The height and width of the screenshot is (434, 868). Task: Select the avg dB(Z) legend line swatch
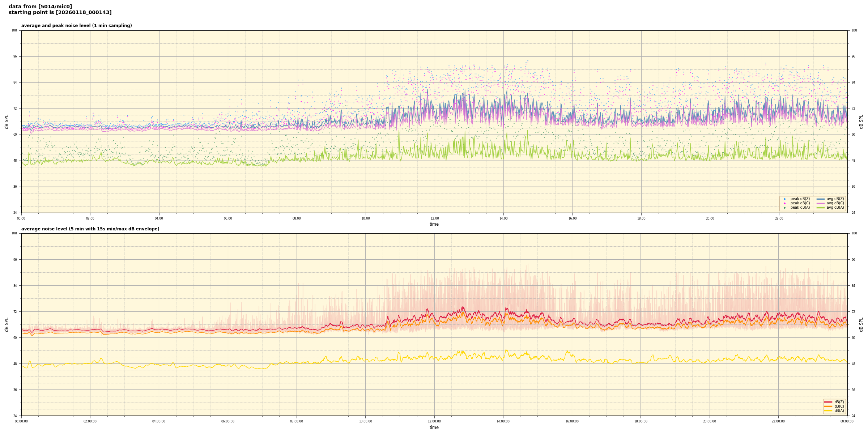pos(820,199)
